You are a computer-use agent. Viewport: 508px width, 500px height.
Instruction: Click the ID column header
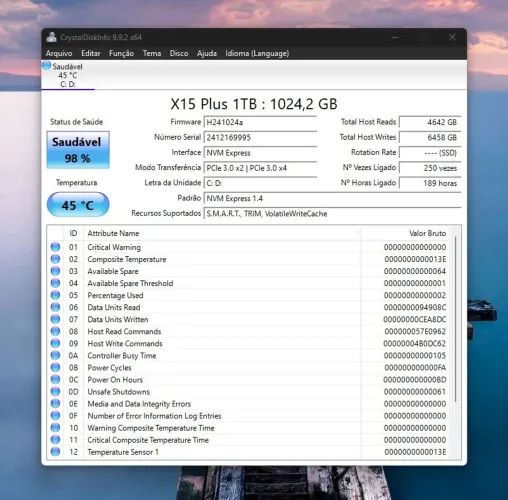pos(73,233)
